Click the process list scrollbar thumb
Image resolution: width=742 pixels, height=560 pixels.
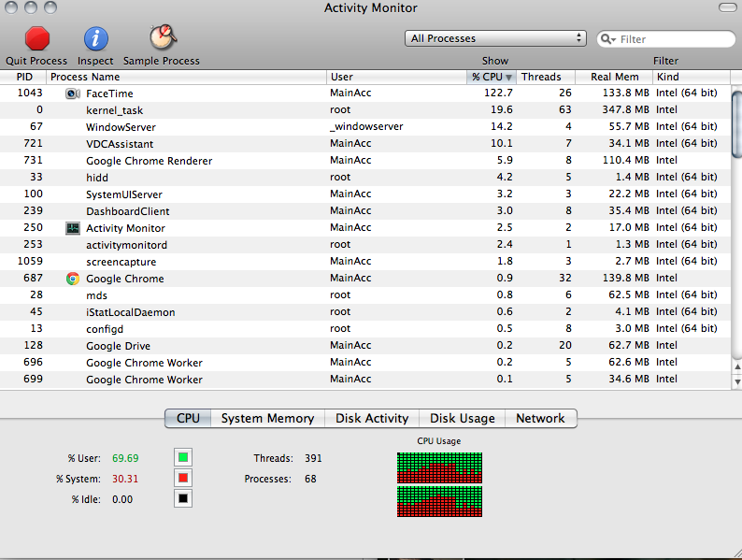[x=736, y=124]
